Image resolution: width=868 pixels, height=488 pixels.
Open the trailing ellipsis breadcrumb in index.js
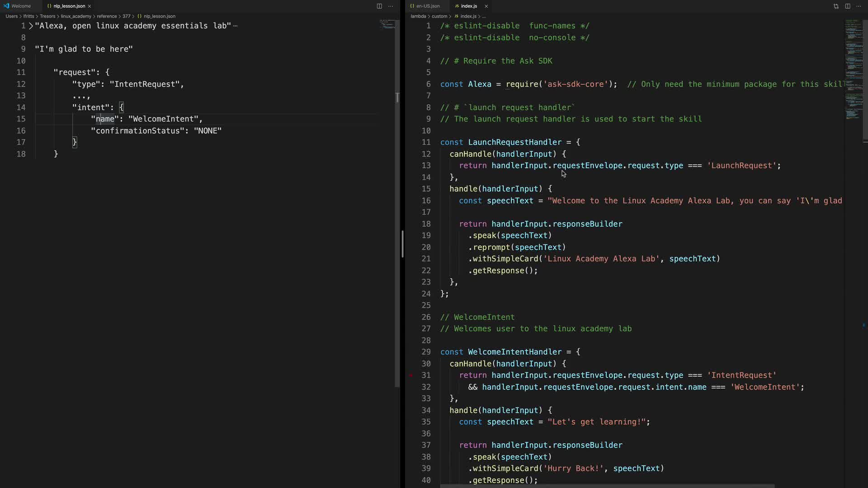[484, 16]
